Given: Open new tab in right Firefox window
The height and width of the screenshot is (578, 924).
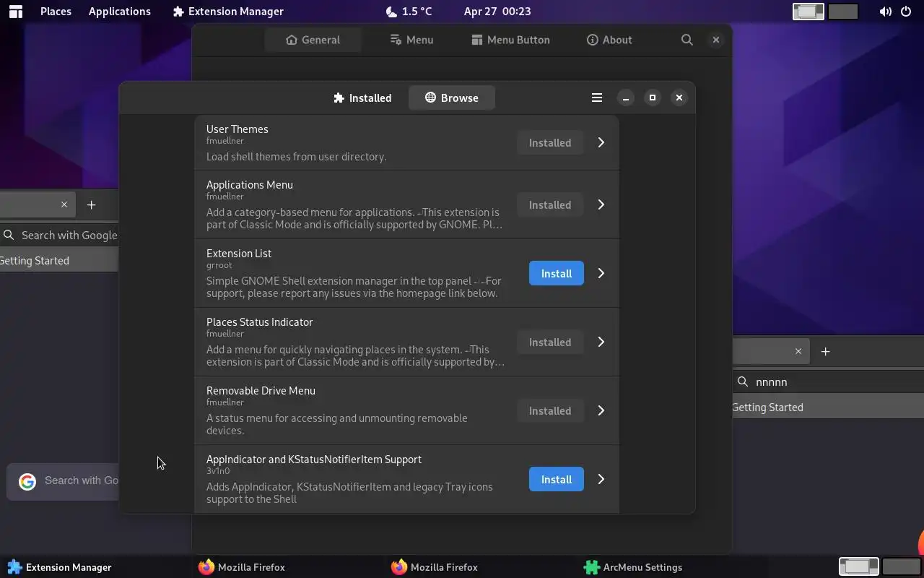Looking at the screenshot, I should [825, 351].
